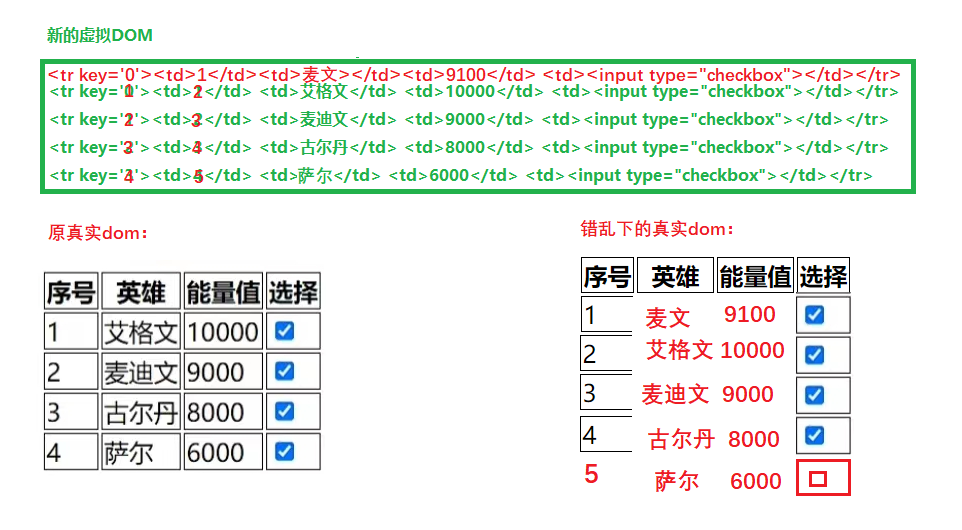Click the 9000 cell in 原真实dom table
Screen dimensions: 962x530
223,372
